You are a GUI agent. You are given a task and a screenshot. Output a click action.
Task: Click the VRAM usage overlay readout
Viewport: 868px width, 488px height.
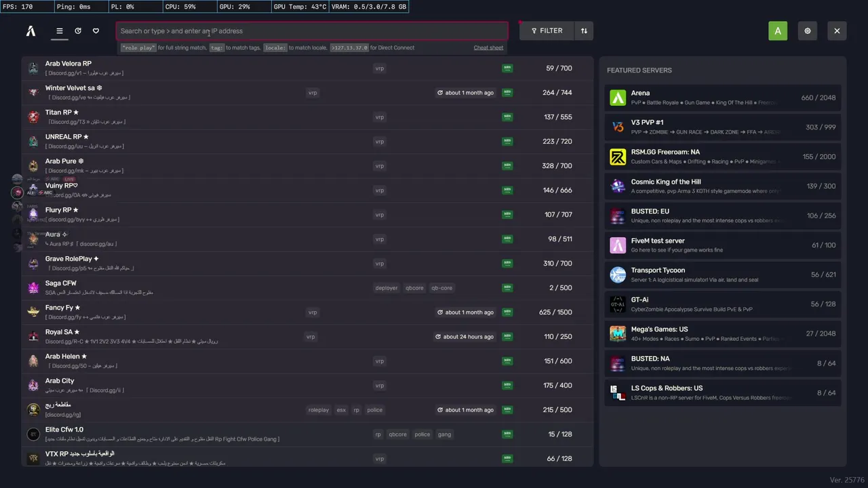pyautogui.click(x=369, y=7)
